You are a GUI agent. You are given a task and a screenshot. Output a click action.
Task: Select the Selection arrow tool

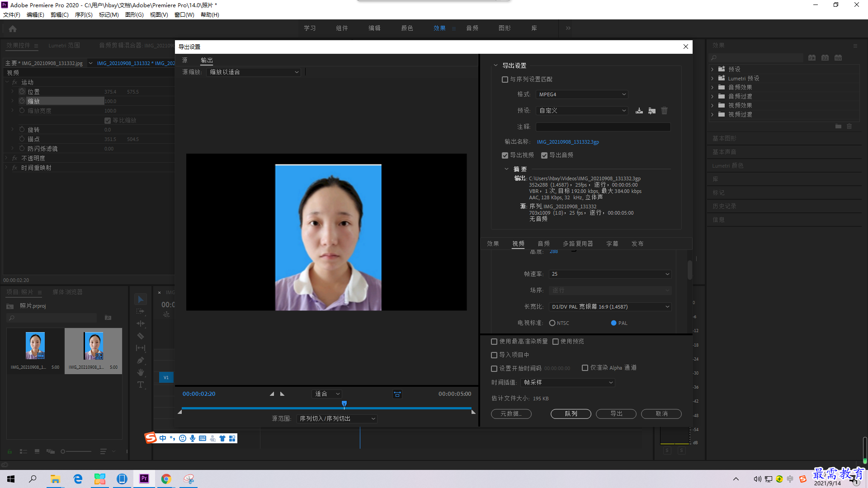[x=141, y=300]
